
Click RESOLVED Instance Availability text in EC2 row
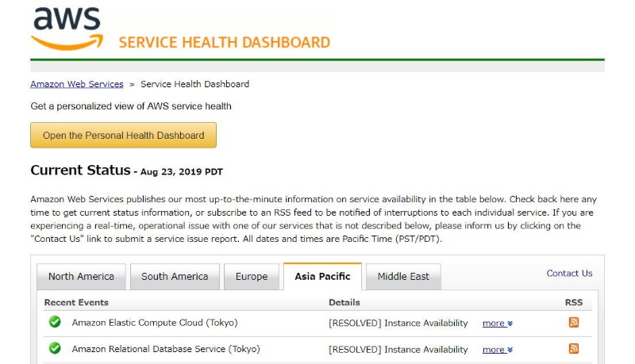(x=398, y=323)
